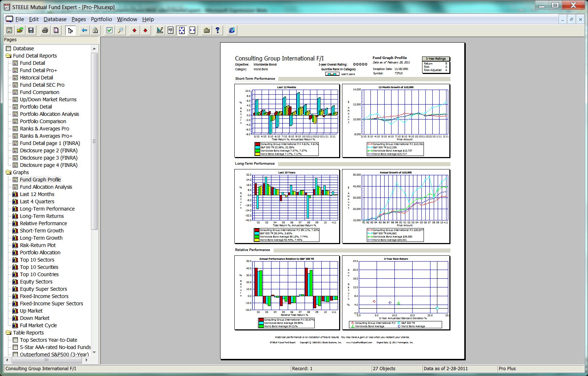Select fit page width zoom icon
Viewport: 588px width, 376px height.
point(192,30)
